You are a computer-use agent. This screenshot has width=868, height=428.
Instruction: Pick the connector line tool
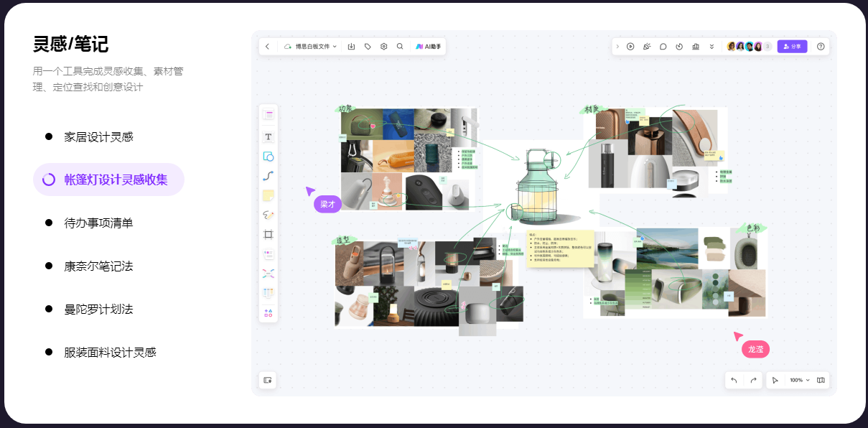[269, 175]
